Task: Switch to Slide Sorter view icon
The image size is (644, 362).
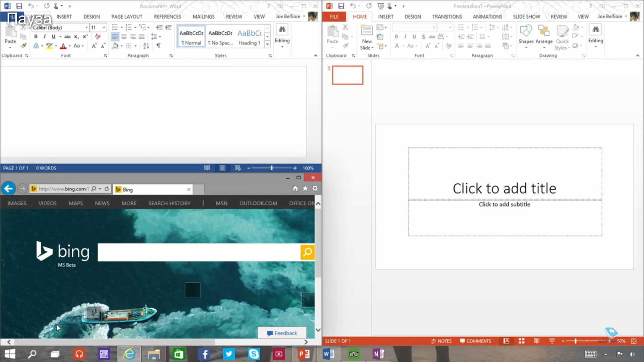Action: click(521, 341)
